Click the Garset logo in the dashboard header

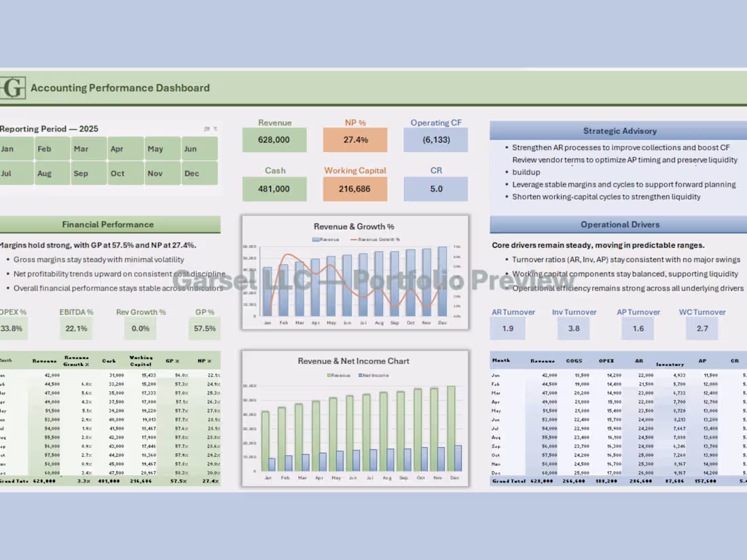pos(12,87)
